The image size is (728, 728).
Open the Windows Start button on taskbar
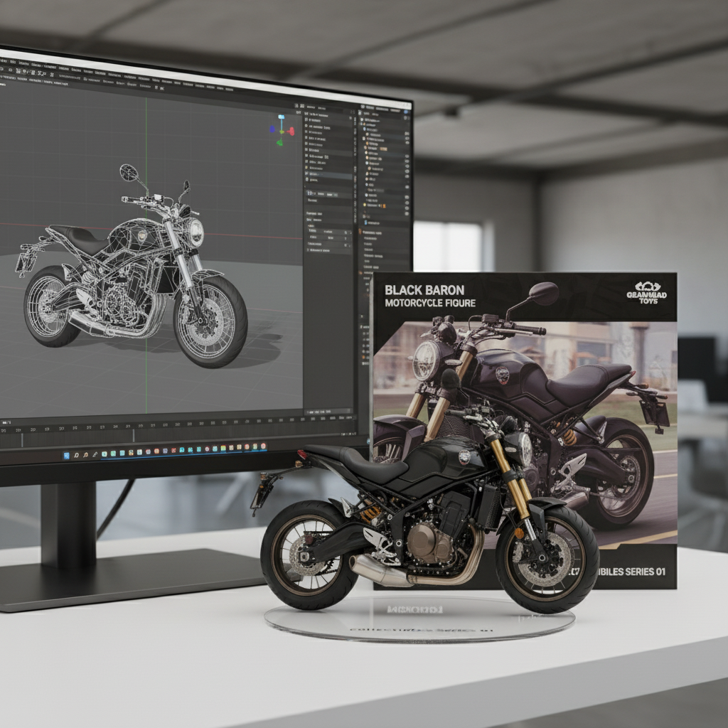coord(67,454)
